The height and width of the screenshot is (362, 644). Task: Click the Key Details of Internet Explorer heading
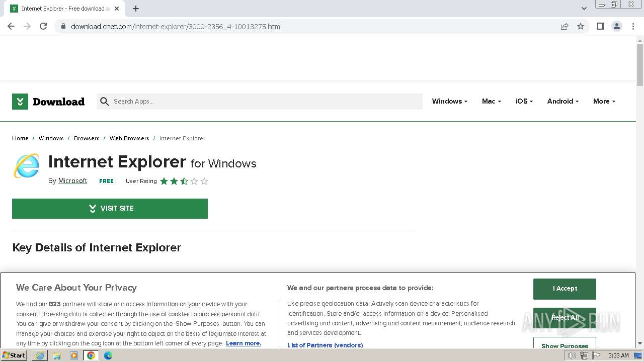pyautogui.click(x=97, y=248)
